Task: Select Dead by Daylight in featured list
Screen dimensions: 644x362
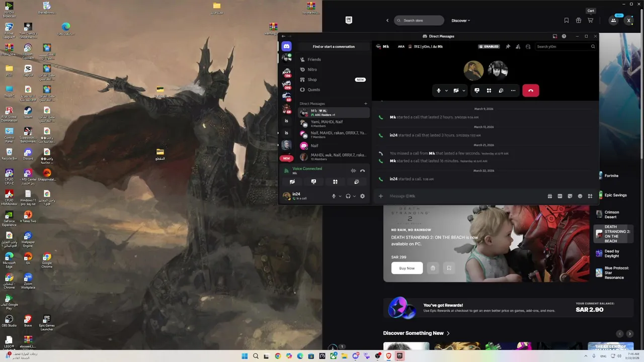Action: [x=612, y=253]
